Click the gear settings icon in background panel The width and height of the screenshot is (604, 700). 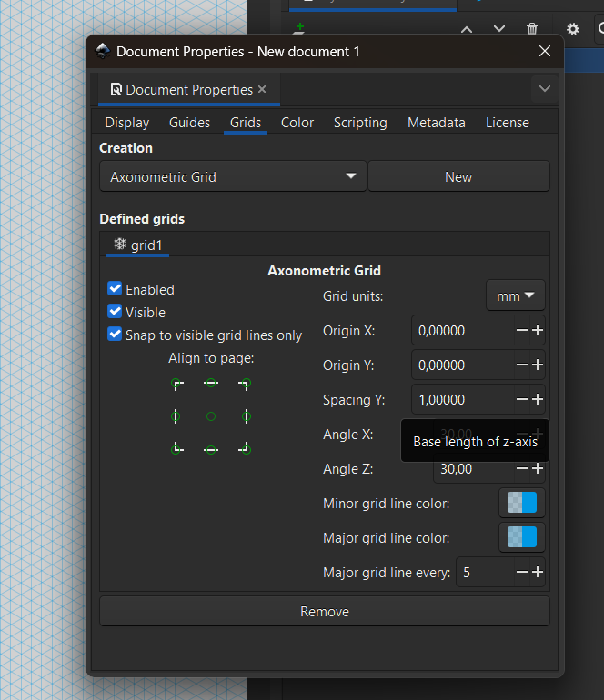(x=573, y=29)
